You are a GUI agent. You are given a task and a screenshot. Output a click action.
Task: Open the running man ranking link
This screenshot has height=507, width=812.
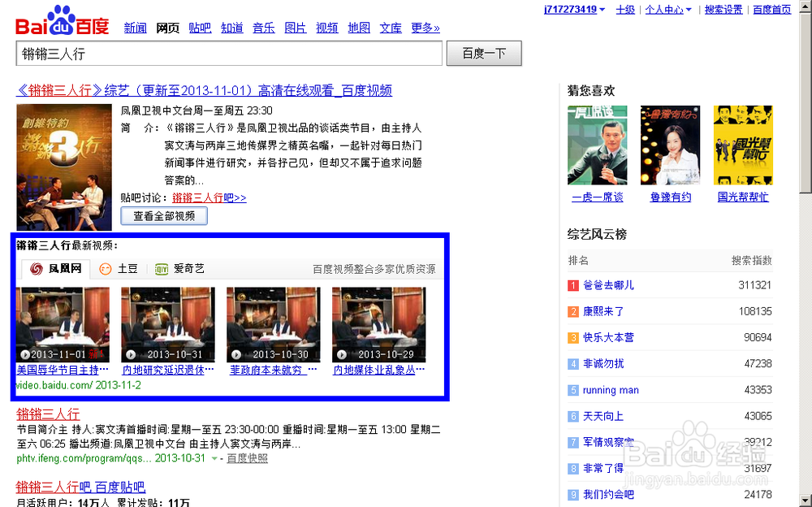(x=611, y=390)
